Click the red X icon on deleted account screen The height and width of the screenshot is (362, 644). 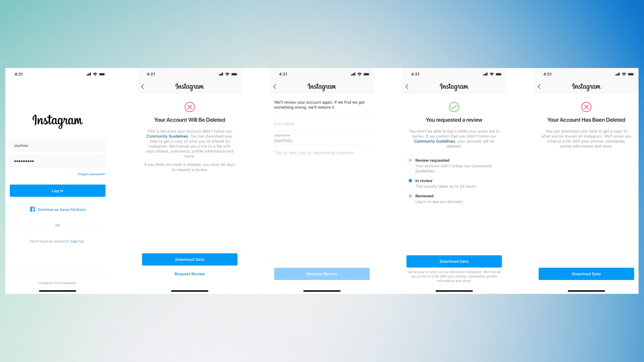click(587, 107)
